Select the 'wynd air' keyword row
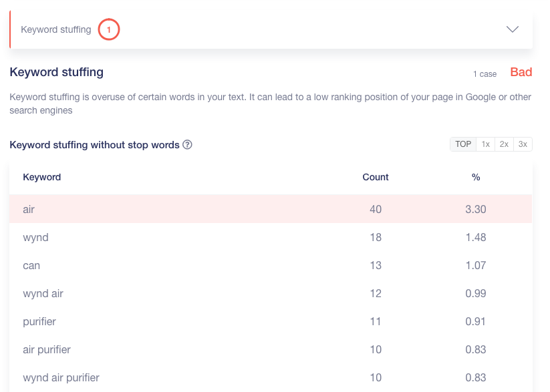This screenshot has height=392, width=550. (271, 293)
